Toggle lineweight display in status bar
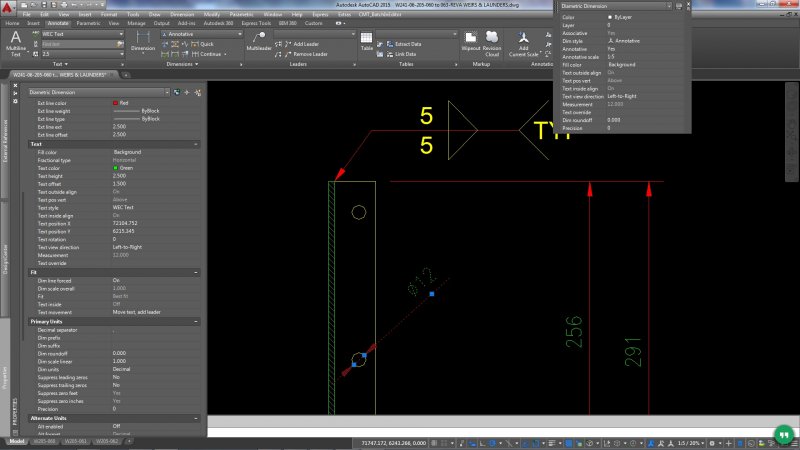The height and width of the screenshot is (450, 800). [552, 443]
